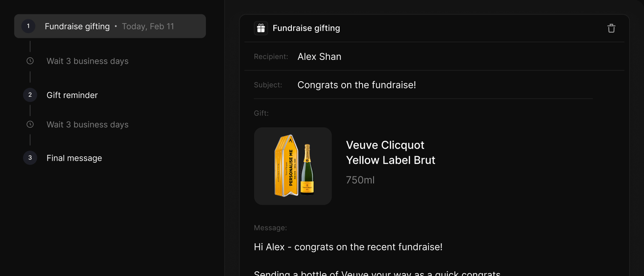Click the recipient name Alex Shan
This screenshot has width=644, height=276.
click(x=319, y=57)
